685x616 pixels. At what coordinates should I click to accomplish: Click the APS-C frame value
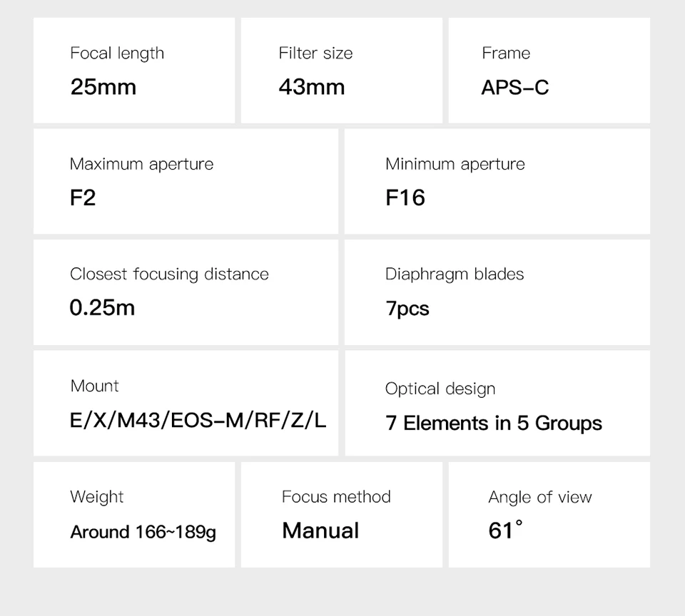point(515,88)
